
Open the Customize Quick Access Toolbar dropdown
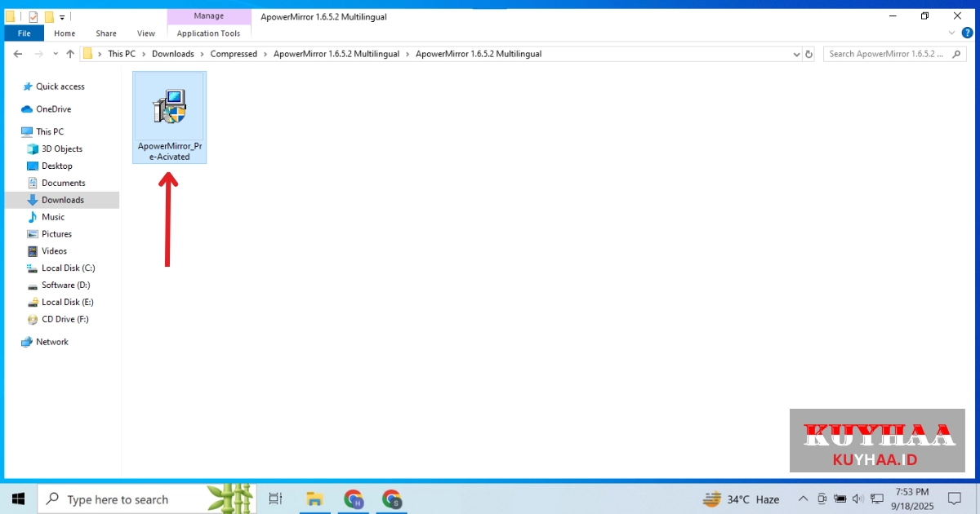pos(62,17)
